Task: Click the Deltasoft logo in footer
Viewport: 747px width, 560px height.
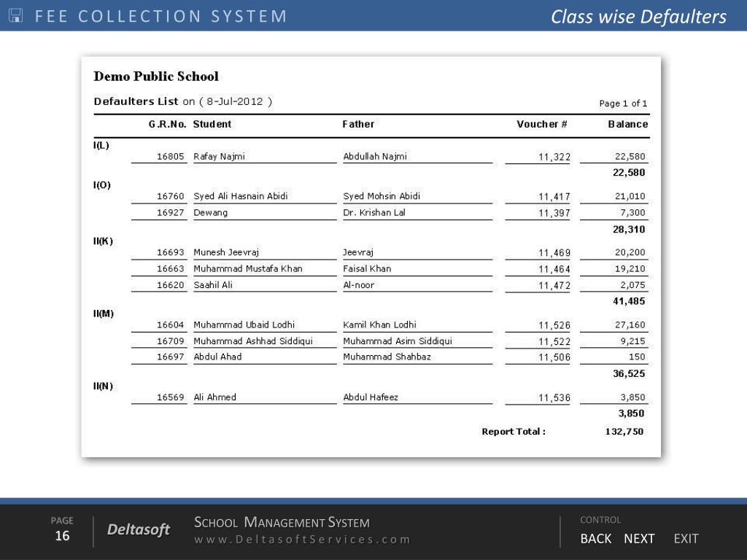Action: (x=139, y=530)
